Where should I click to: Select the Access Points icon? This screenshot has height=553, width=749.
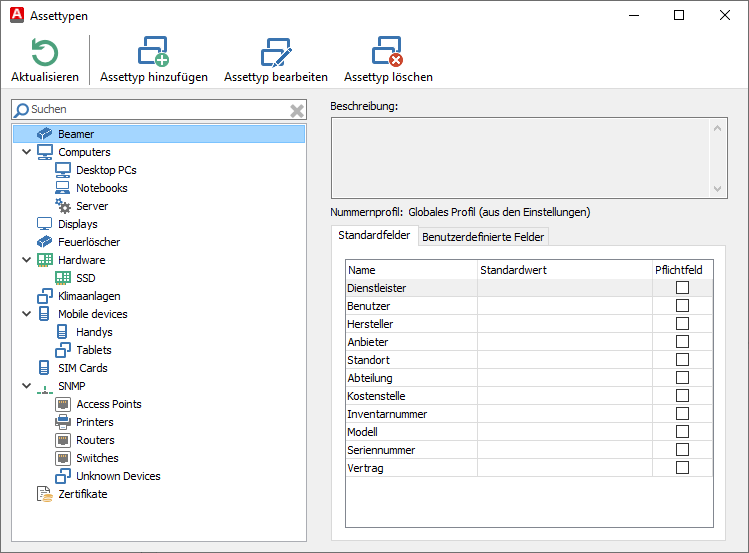(x=63, y=404)
